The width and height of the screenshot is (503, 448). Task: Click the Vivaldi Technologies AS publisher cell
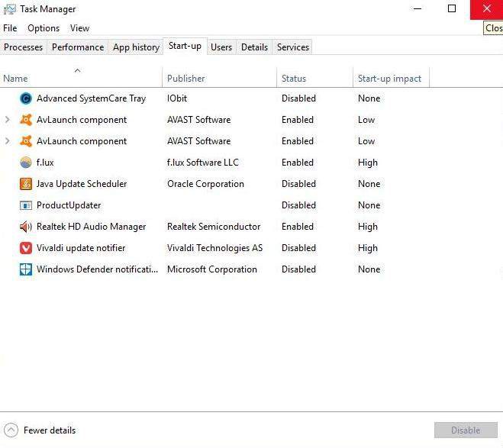click(x=215, y=248)
